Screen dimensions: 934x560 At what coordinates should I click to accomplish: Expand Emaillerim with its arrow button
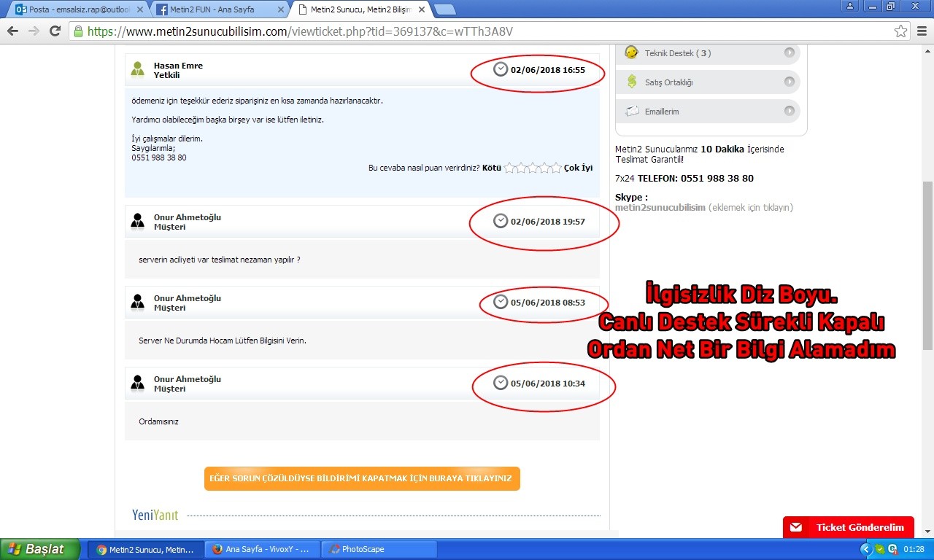point(790,111)
